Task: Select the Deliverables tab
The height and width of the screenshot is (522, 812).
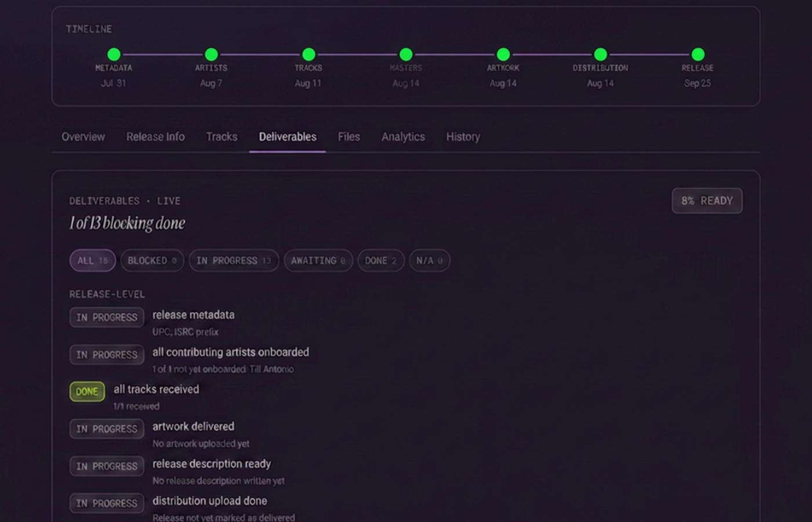Action: coord(288,137)
